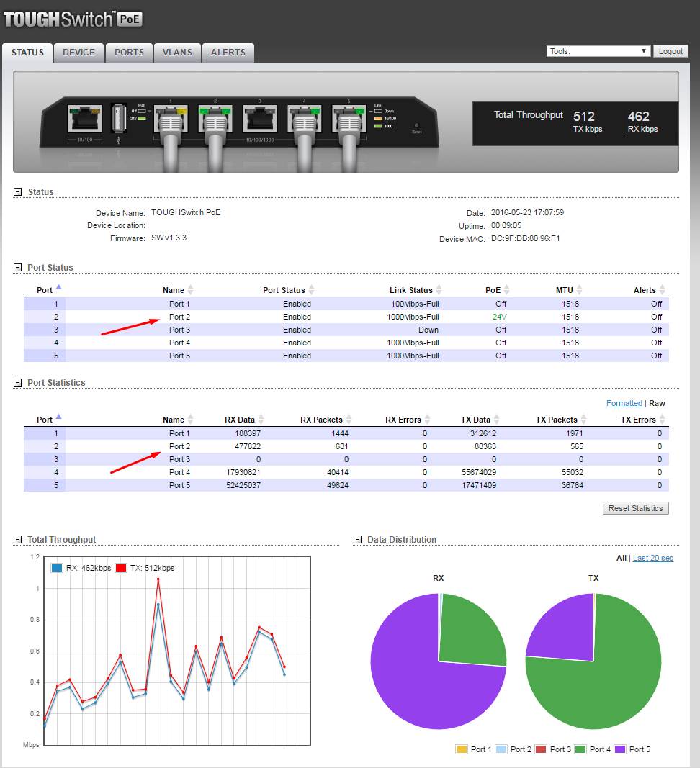Collapse the Data Distribution section
This screenshot has width=700, height=768.
point(358,540)
